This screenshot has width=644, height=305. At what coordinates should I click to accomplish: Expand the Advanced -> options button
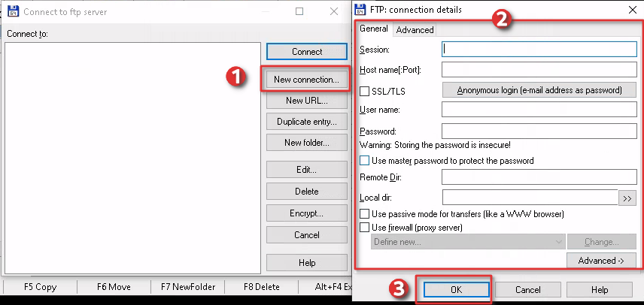(601, 260)
